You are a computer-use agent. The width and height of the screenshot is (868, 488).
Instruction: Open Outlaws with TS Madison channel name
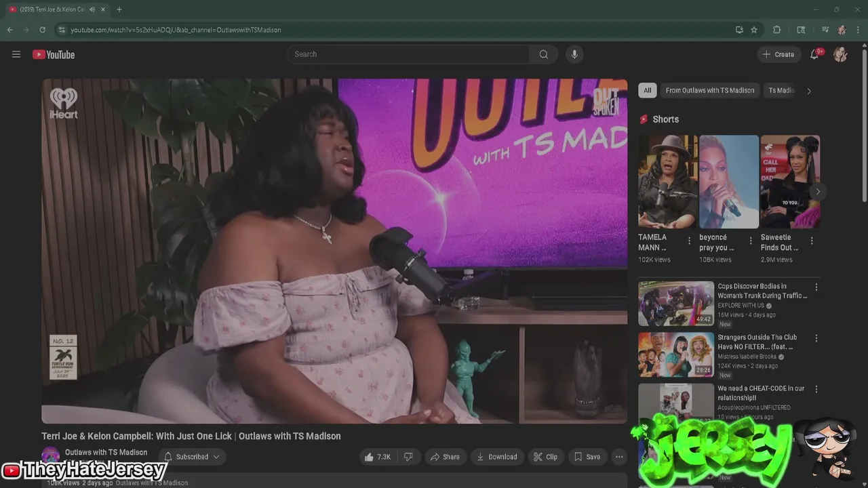pyautogui.click(x=106, y=452)
